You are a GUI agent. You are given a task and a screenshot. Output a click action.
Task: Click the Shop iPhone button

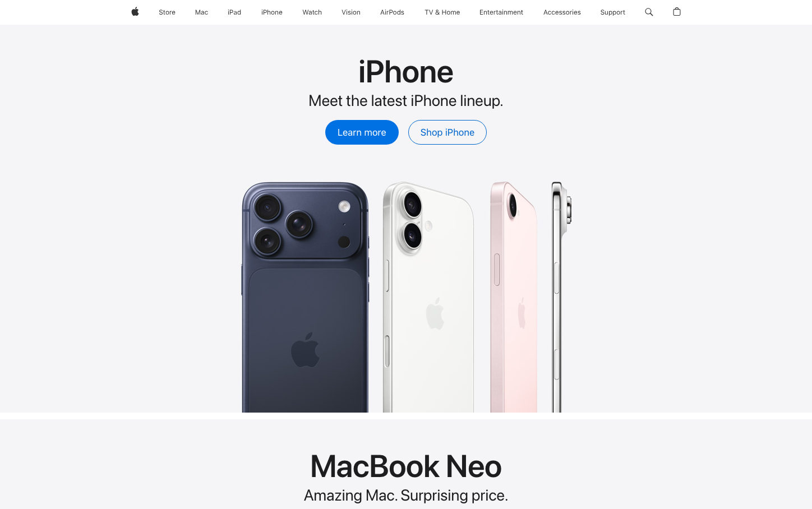447,132
